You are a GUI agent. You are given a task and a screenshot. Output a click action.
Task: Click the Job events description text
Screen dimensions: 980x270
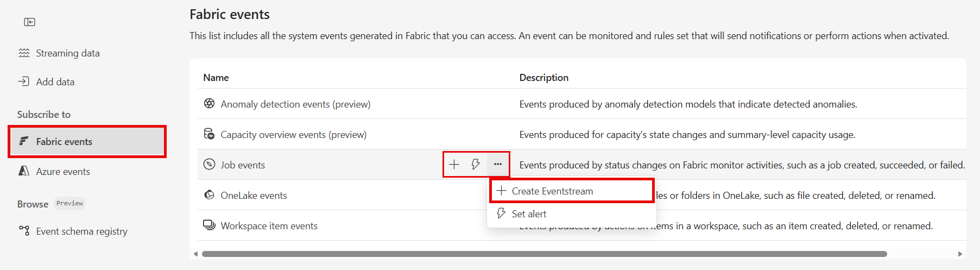(x=742, y=165)
